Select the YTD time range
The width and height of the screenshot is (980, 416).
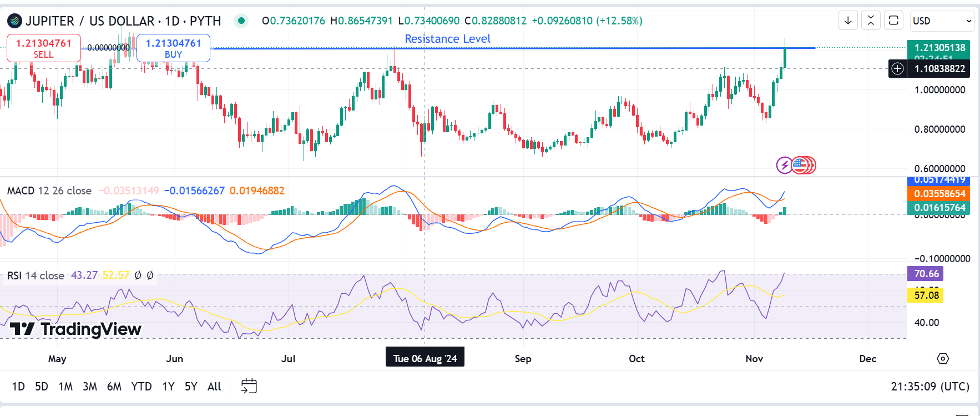coord(142,387)
